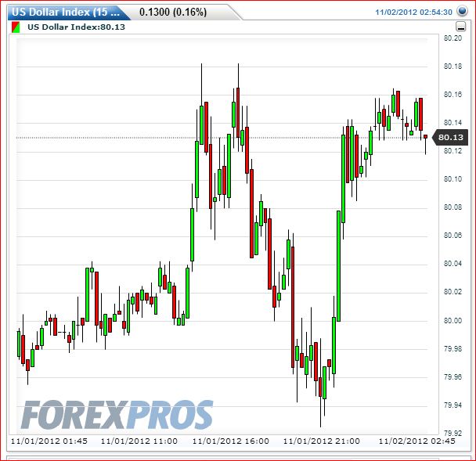Click the 80.10 price axis label
Viewport: 476px width, 461px height.
pyautogui.click(x=453, y=179)
